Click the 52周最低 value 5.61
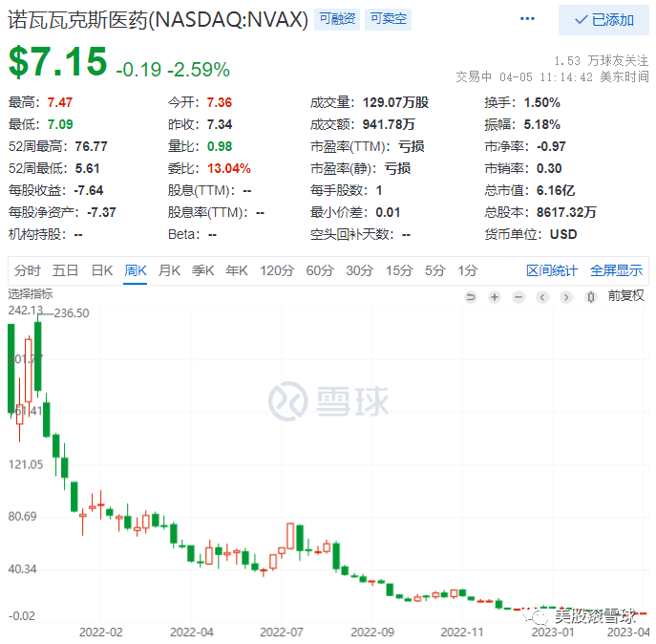The width and height of the screenshot is (656, 644). tap(87, 168)
